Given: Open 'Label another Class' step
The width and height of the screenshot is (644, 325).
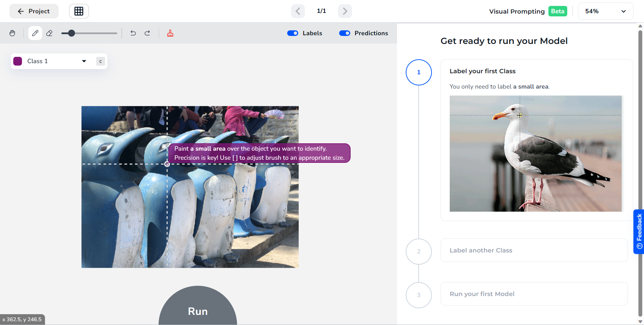Looking at the screenshot, I should [x=534, y=250].
